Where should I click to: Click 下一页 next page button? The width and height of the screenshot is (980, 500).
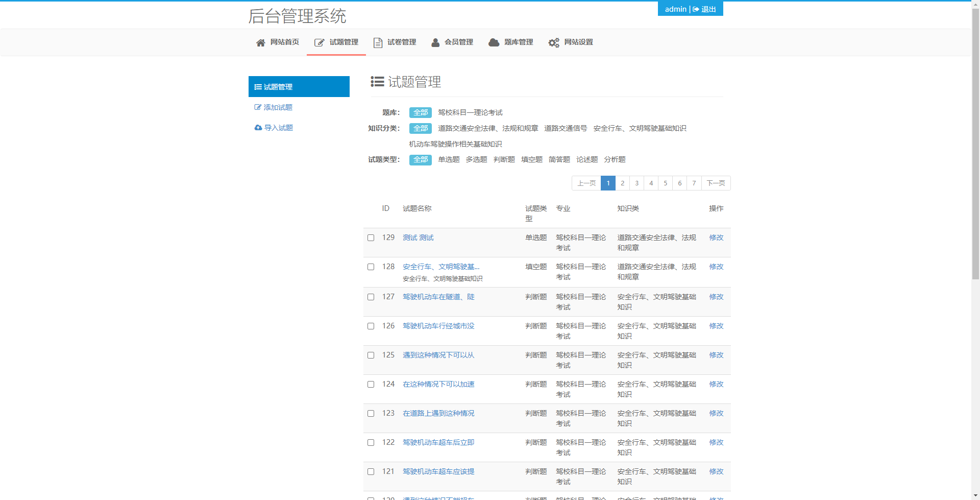tap(716, 183)
